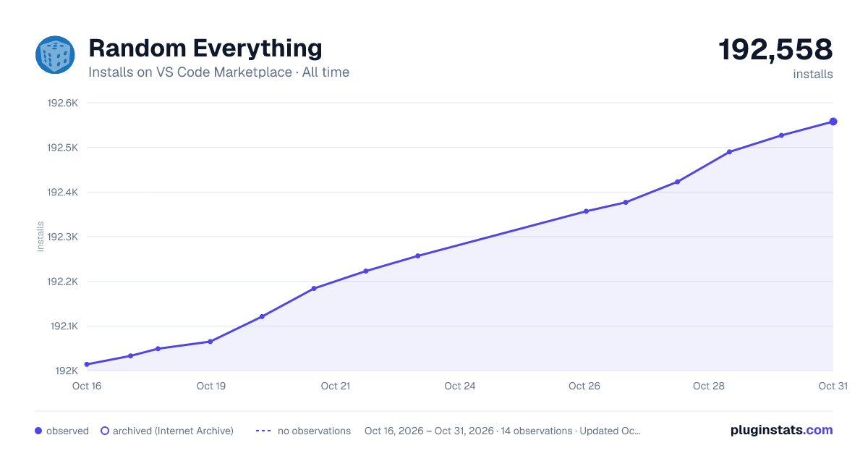Viewport: 868px width, 456px height.
Task: Click the Random Everything title
Action: point(205,48)
